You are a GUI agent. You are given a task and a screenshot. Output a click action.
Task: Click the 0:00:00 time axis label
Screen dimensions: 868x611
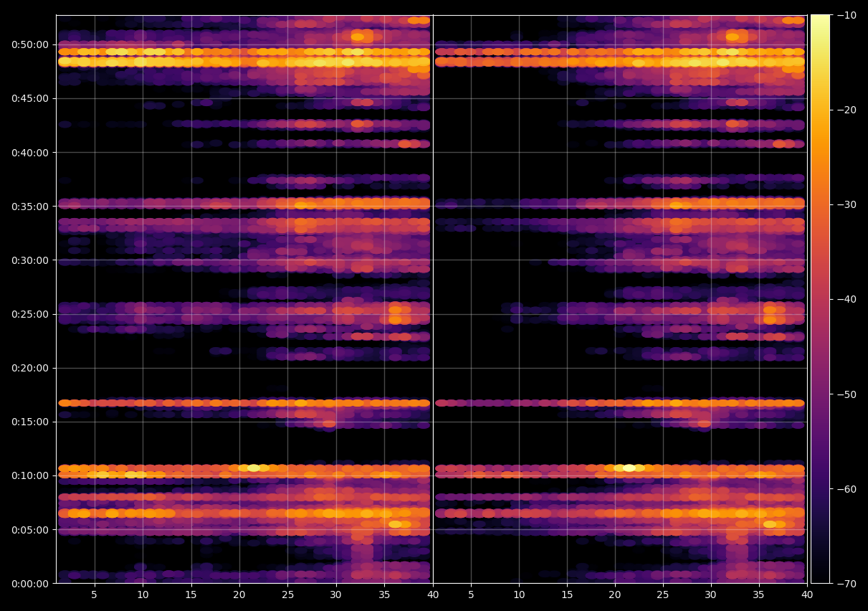tap(30, 583)
